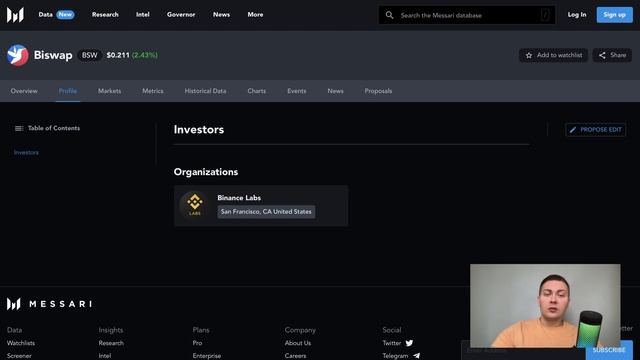Image resolution: width=640 pixels, height=360 pixels.
Task: Open Screener footer link
Action: (19, 356)
